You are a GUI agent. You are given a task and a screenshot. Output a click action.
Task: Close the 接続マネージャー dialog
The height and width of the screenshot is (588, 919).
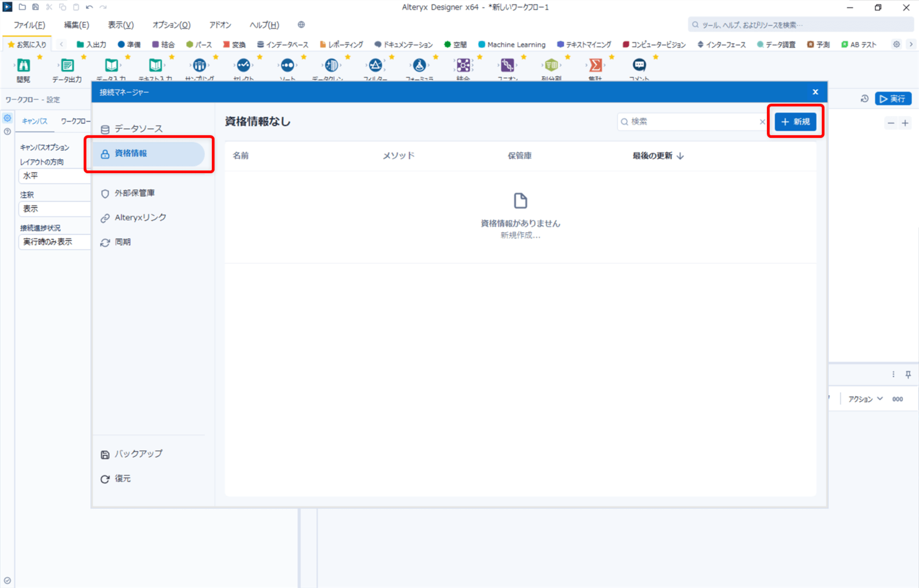(815, 92)
